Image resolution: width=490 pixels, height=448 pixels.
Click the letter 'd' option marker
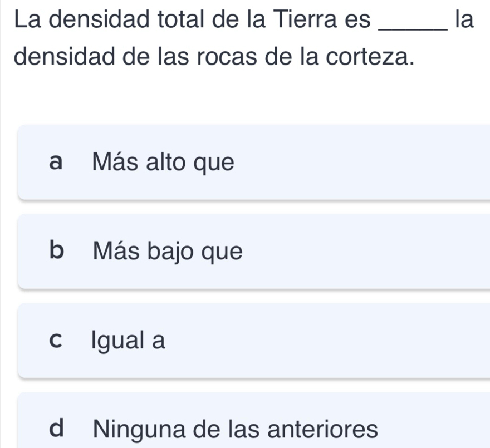click(55, 429)
